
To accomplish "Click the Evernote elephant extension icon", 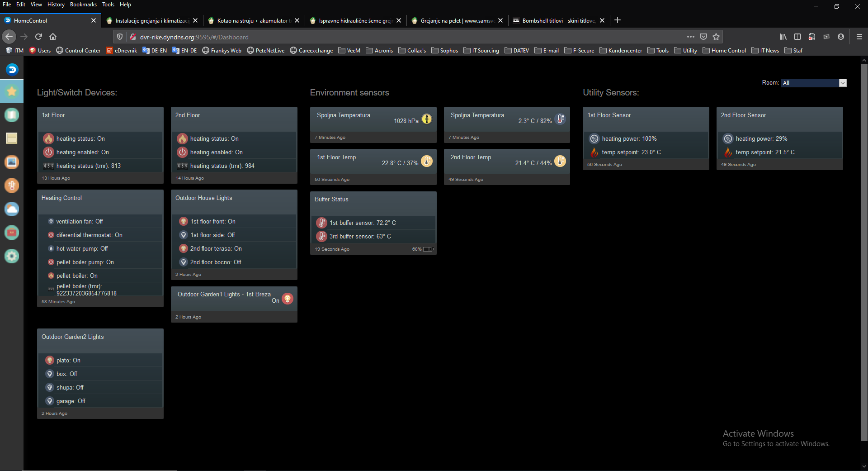I will tap(811, 37).
